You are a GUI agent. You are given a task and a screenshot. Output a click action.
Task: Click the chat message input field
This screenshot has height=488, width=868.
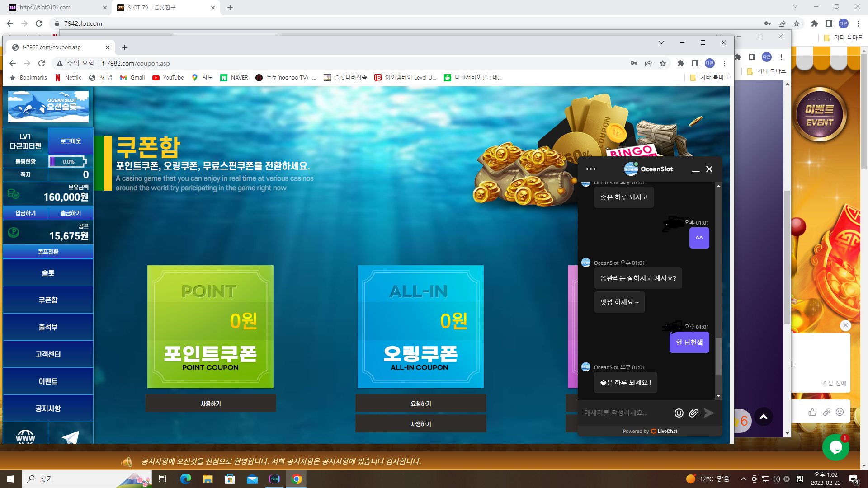pos(626,413)
